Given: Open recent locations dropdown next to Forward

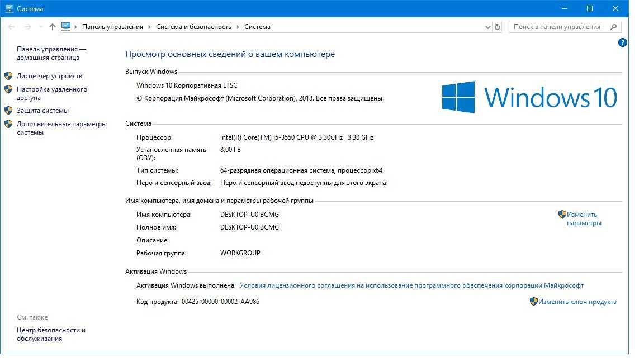Looking at the screenshot, I should coord(41,27).
